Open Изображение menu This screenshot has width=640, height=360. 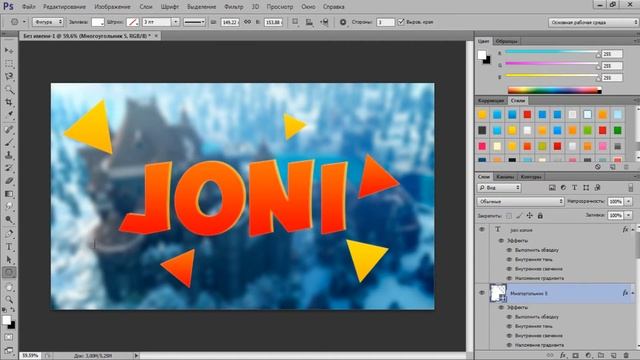tap(112, 7)
